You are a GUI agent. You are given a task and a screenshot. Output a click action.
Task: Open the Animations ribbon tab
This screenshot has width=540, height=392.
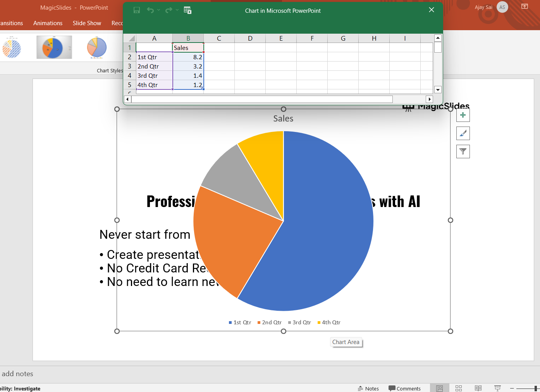[x=48, y=23]
